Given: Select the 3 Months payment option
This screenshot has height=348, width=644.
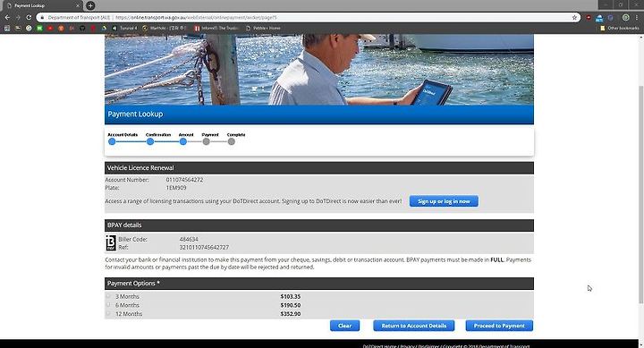Looking at the screenshot, I should tap(108, 296).
